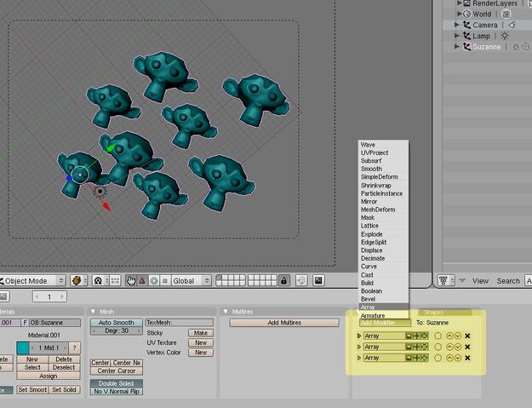
Task: Collapse the Mesh panel triangle
Action: [x=93, y=311]
